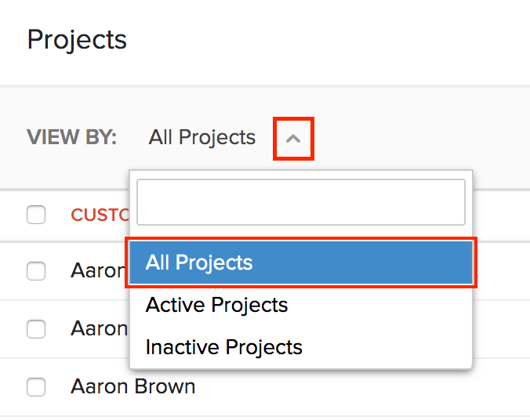530x420 pixels.
Task: Open the Aaron Brown project entry
Action: click(132, 386)
